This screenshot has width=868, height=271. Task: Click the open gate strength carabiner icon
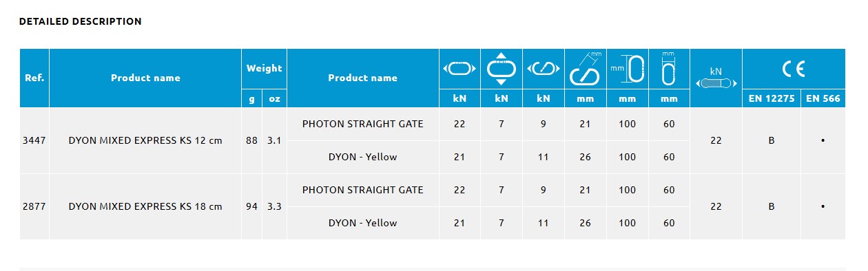544,69
